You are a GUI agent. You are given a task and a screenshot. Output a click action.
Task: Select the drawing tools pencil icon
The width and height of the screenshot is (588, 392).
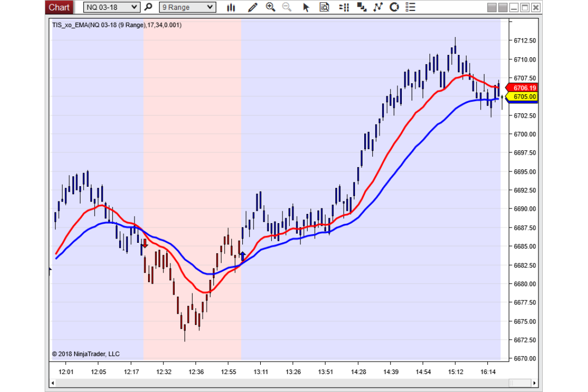tap(253, 7)
